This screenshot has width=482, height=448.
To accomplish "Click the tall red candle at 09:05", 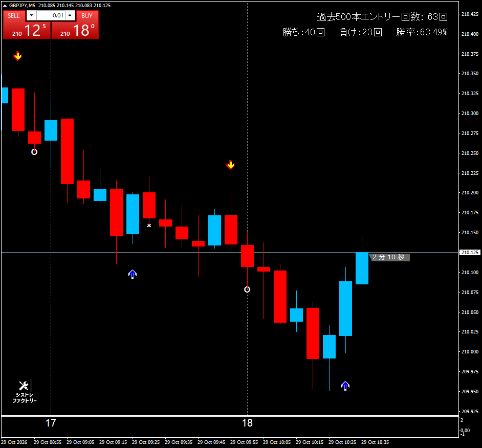I will pyautogui.click(x=67, y=151).
